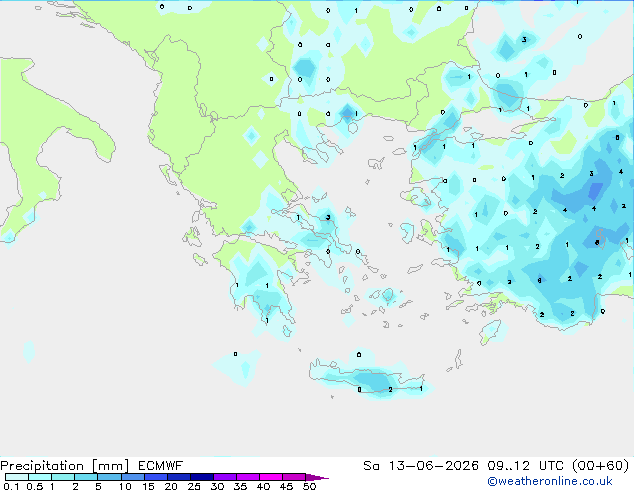634x490 pixels.
Task: Click the '5' legend scale label
Action: 98,486
